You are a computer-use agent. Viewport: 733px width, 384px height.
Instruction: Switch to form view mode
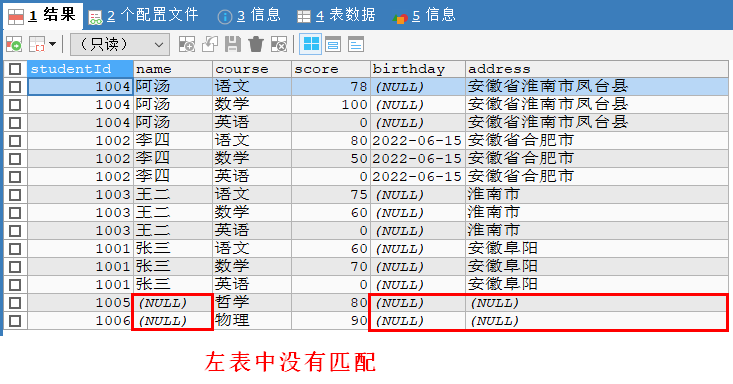pos(333,44)
